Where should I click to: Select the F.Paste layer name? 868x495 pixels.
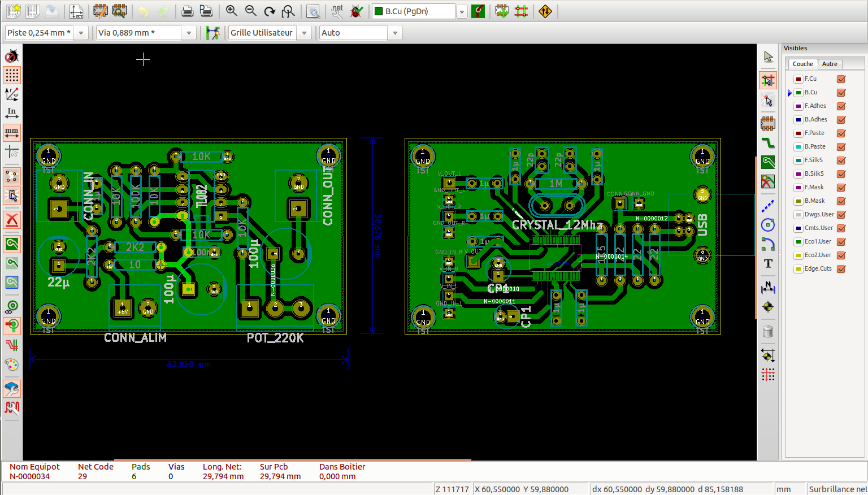(x=814, y=133)
